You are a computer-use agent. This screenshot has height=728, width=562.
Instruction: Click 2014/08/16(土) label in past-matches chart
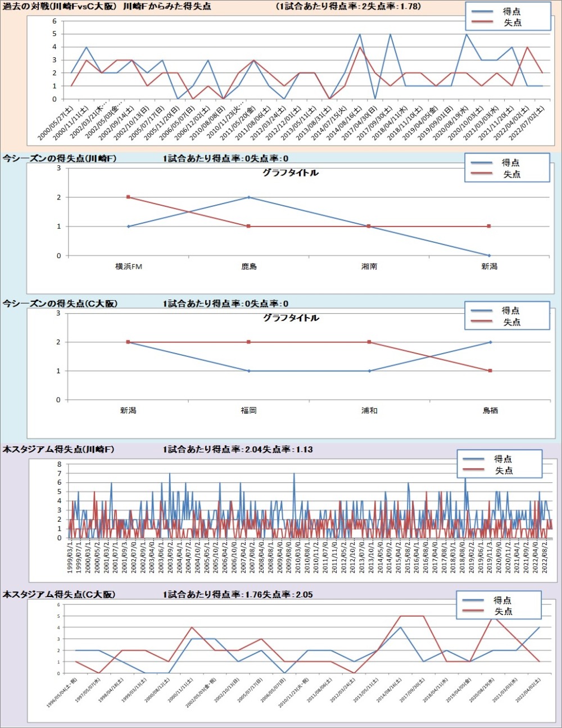point(343,123)
